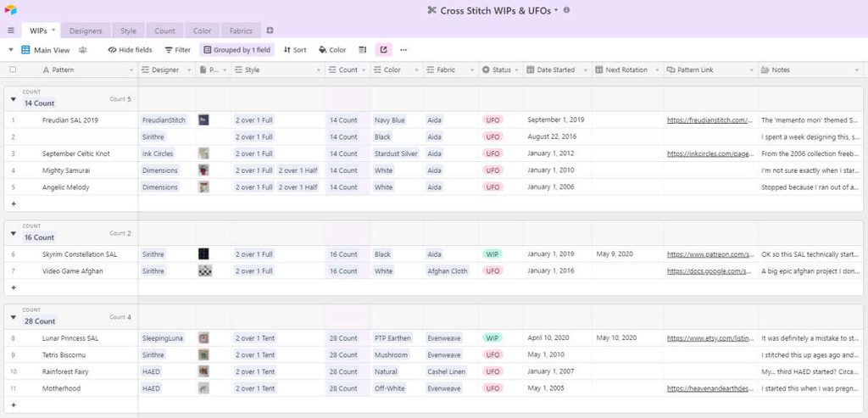This screenshot has width=868, height=418.
Task: Open the Main View switcher dropdown arrow
Action: pos(11,50)
